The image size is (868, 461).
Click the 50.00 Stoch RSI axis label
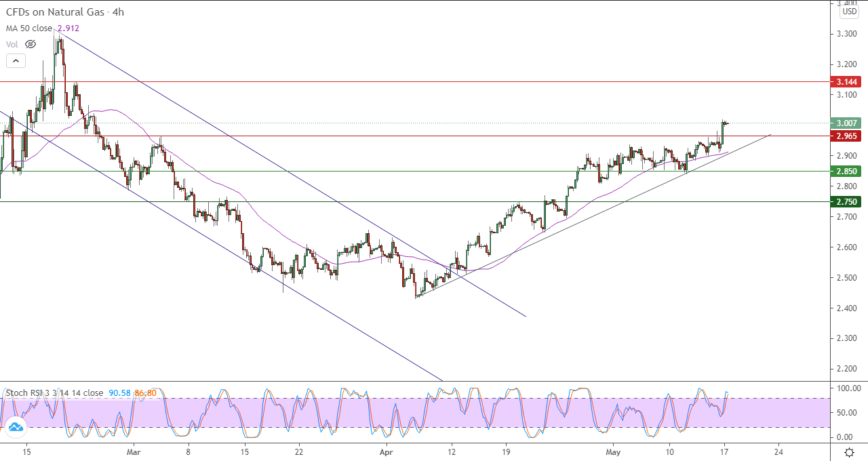tap(847, 412)
